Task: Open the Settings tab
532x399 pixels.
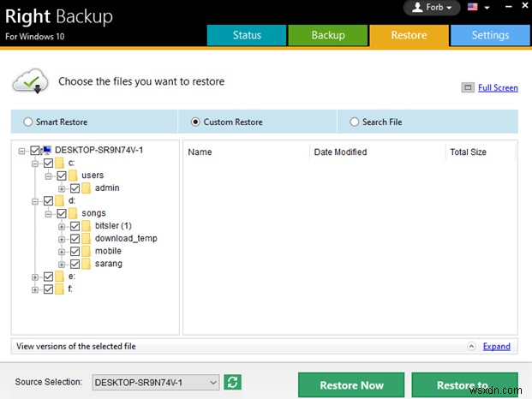Action: coord(490,35)
